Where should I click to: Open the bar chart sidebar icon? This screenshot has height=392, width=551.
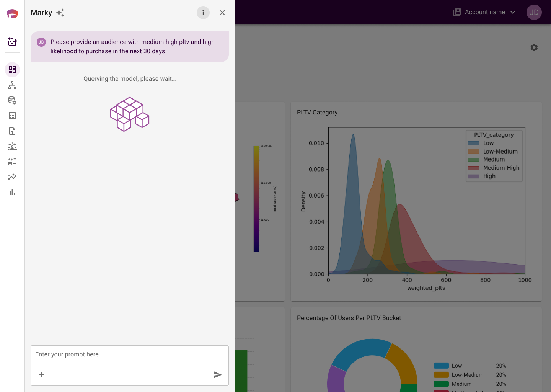tap(12, 192)
